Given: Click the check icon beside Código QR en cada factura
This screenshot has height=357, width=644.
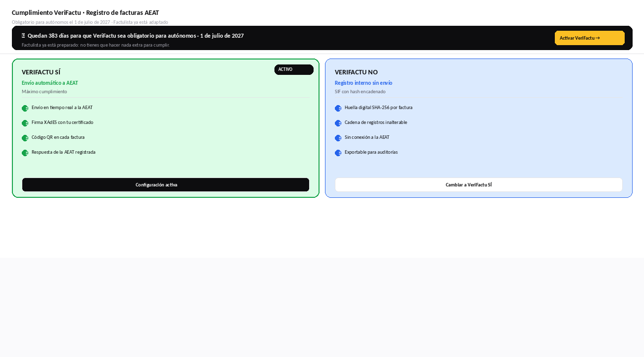Looking at the screenshot, I should 25,138.
